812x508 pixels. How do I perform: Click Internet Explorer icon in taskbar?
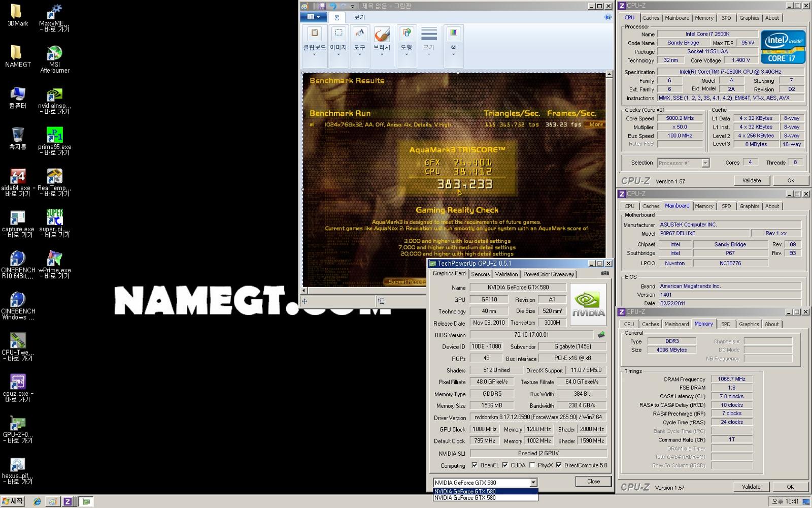click(37, 501)
